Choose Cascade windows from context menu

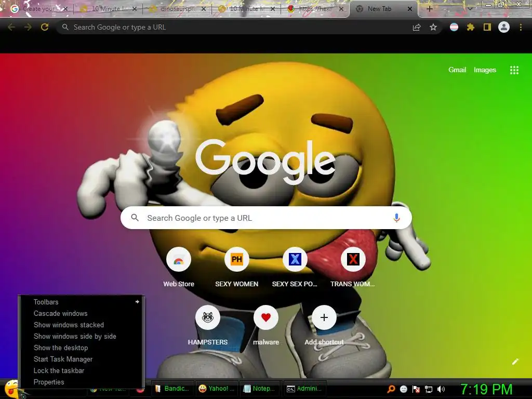(82, 313)
